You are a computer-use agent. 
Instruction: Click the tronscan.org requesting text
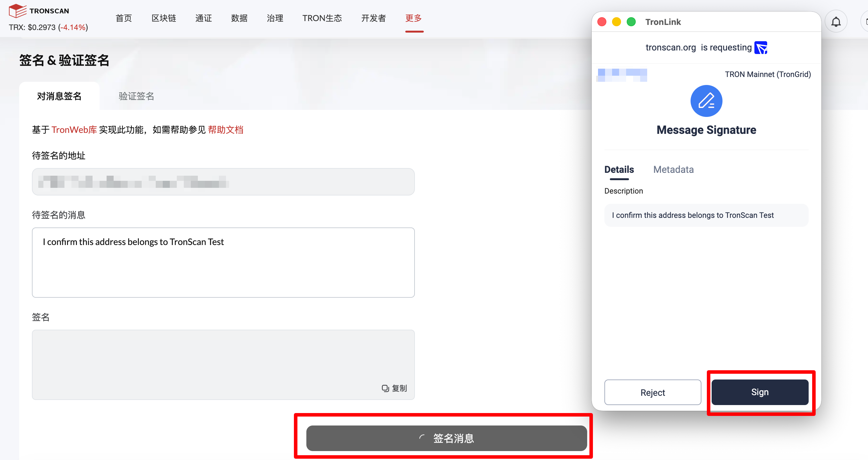[x=699, y=48]
